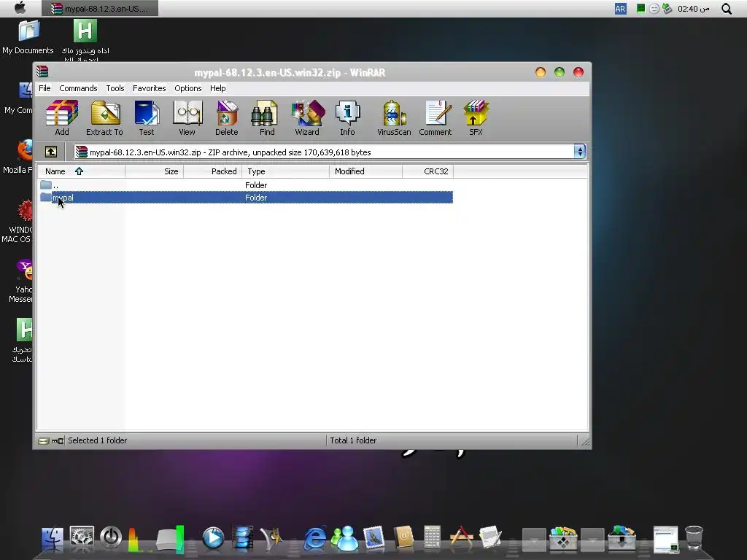Sort the list by the Type column

coord(286,171)
